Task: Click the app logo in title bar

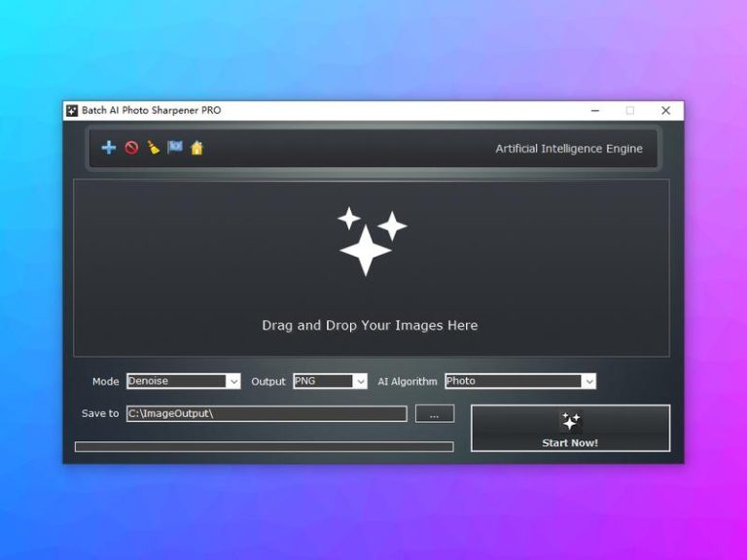Action: (72, 111)
